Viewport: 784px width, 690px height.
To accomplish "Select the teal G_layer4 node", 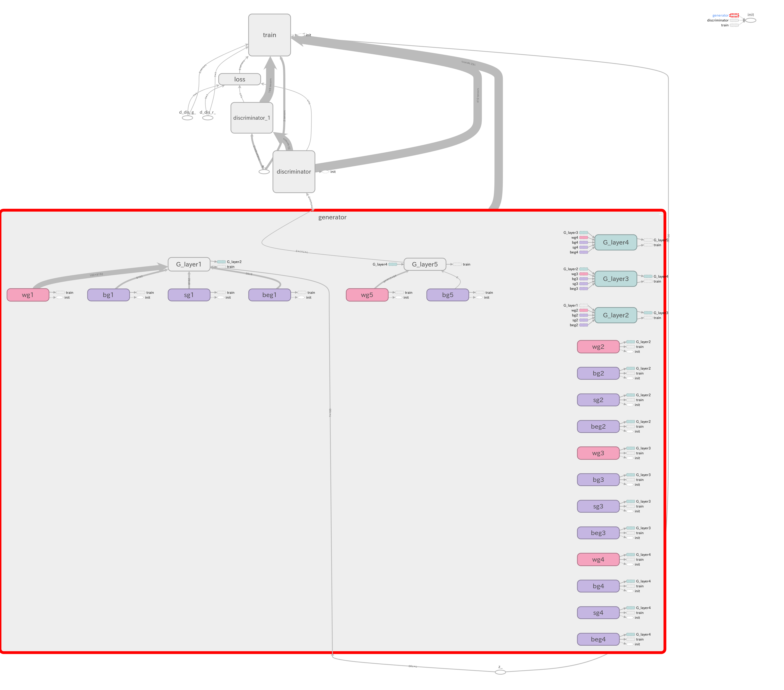I will coord(616,242).
